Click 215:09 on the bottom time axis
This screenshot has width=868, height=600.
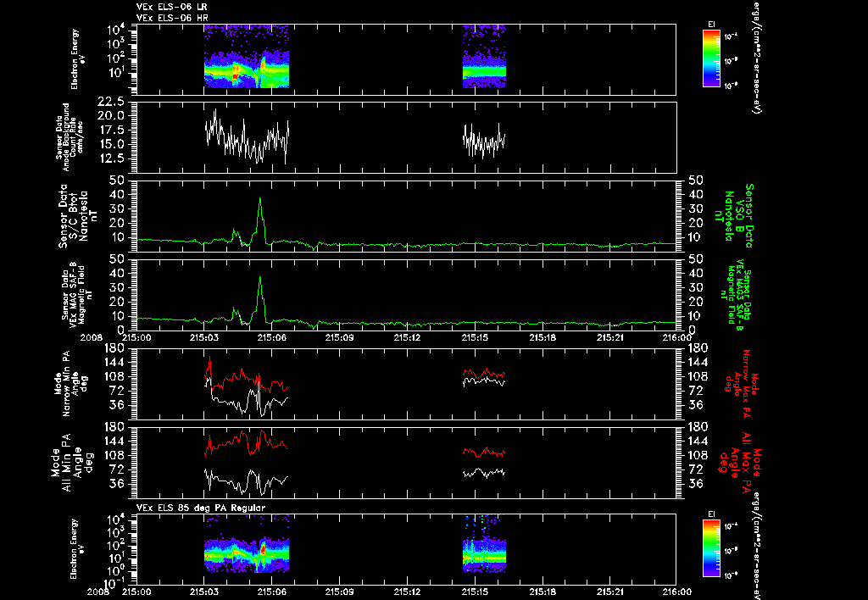339,592
